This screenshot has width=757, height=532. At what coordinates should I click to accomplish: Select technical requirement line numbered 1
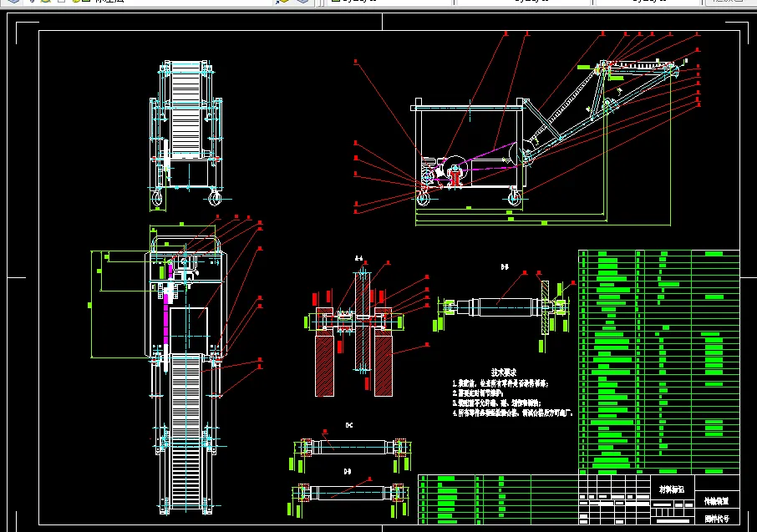500,383
